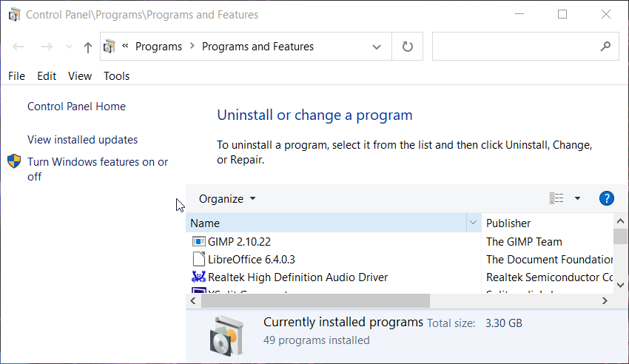Click the change view list icon
Screen dimensions: 629x364
pos(556,198)
